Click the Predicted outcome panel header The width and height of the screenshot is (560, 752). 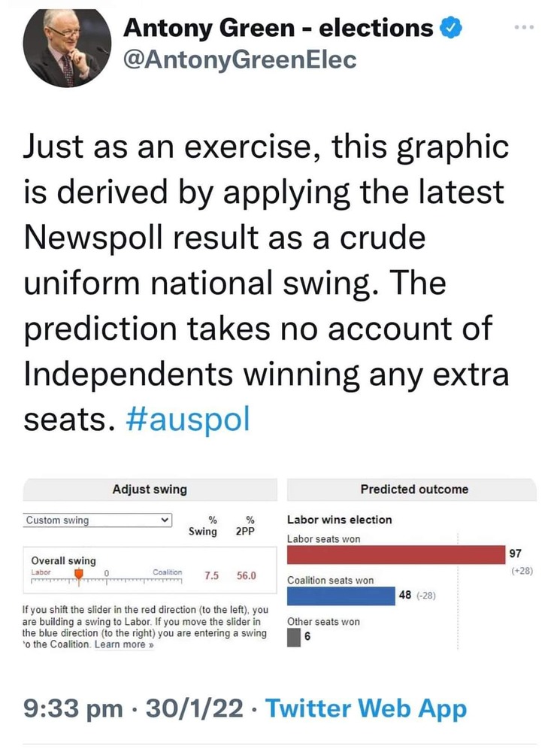click(413, 490)
